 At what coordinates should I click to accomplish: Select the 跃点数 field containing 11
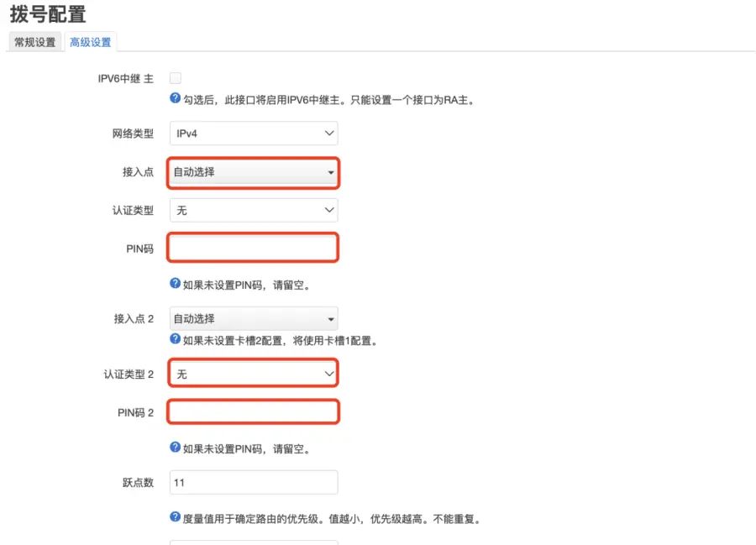coord(254,482)
